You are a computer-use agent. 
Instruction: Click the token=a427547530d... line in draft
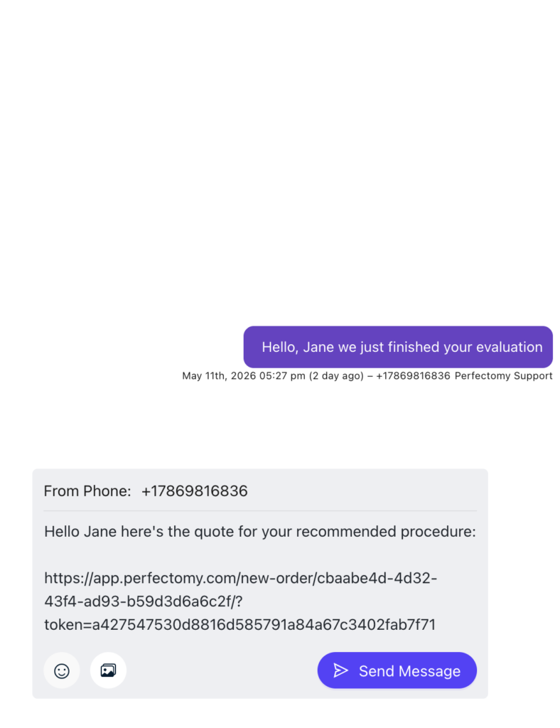point(240,624)
